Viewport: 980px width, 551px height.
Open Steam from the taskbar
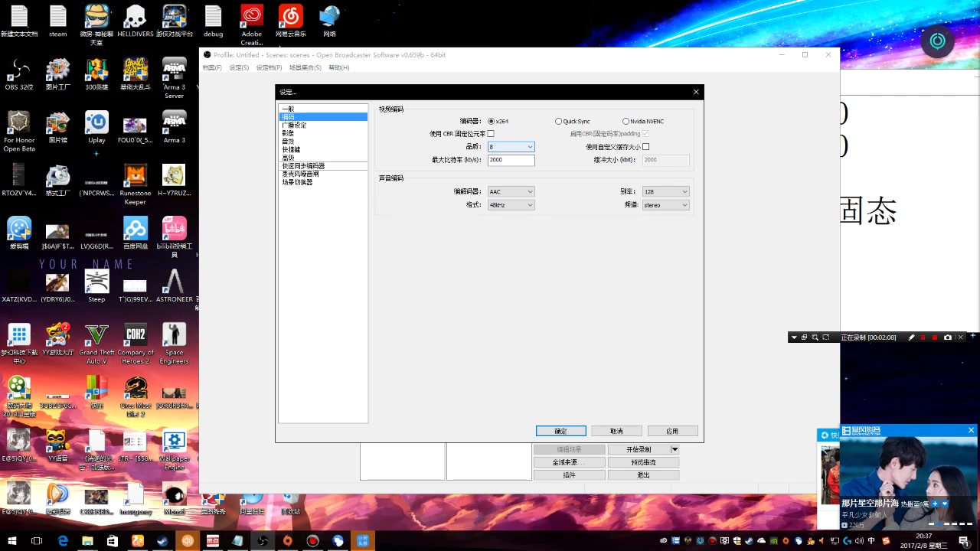pyautogui.click(x=162, y=540)
